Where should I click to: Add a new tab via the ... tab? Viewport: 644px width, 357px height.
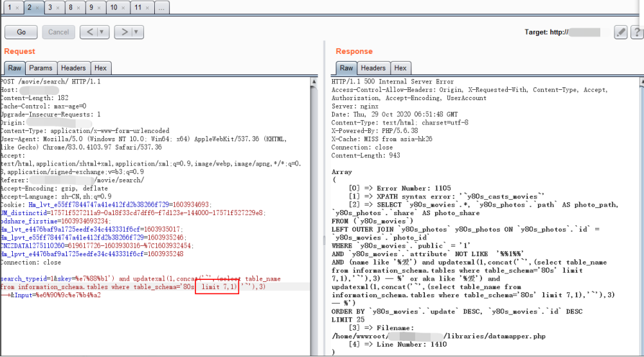tap(162, 8)
